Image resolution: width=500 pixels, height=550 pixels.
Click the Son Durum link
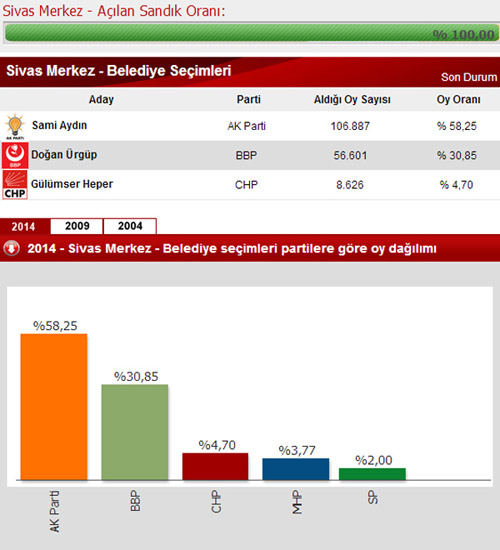coord(469,77)
